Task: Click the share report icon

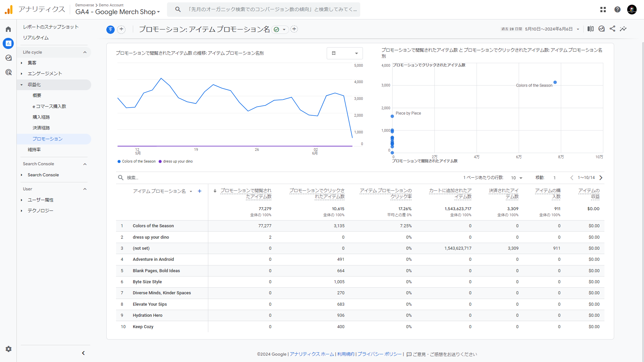Action: [x=612, y=29]
